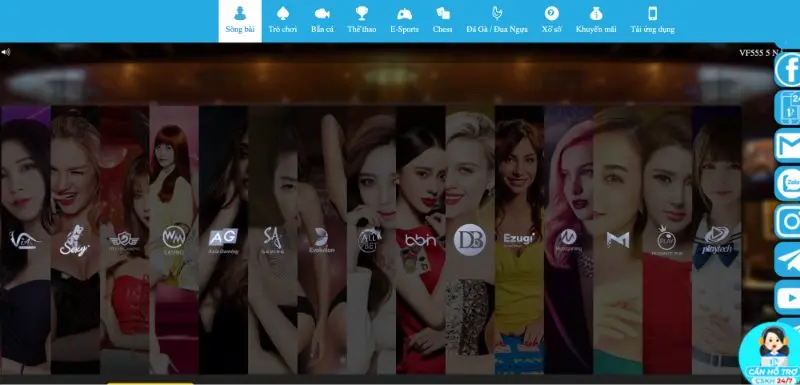Open the AG Asia Gaming provider panel
800x385 pixels.
coord(223,240)
